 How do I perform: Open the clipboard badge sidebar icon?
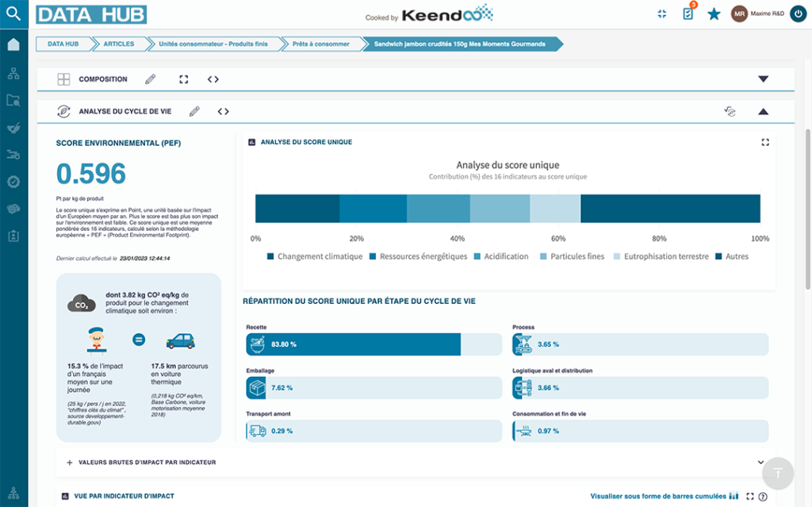click(x=13, y=236)
